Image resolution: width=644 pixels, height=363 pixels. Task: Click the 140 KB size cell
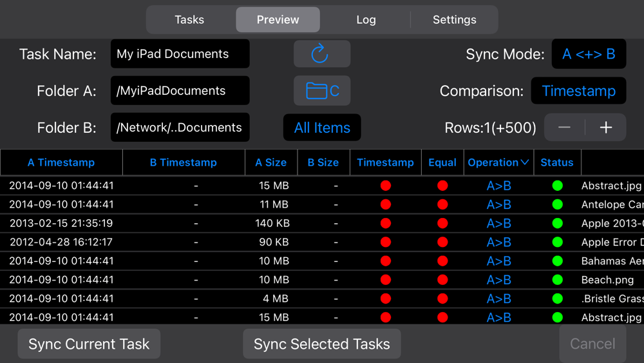click(x=272, y=223)
